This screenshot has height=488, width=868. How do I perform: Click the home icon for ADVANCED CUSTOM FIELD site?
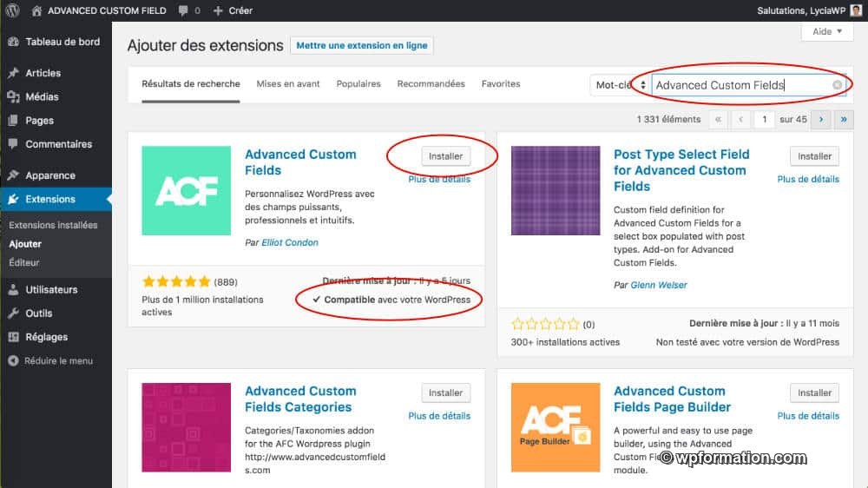tap(36, 10)
